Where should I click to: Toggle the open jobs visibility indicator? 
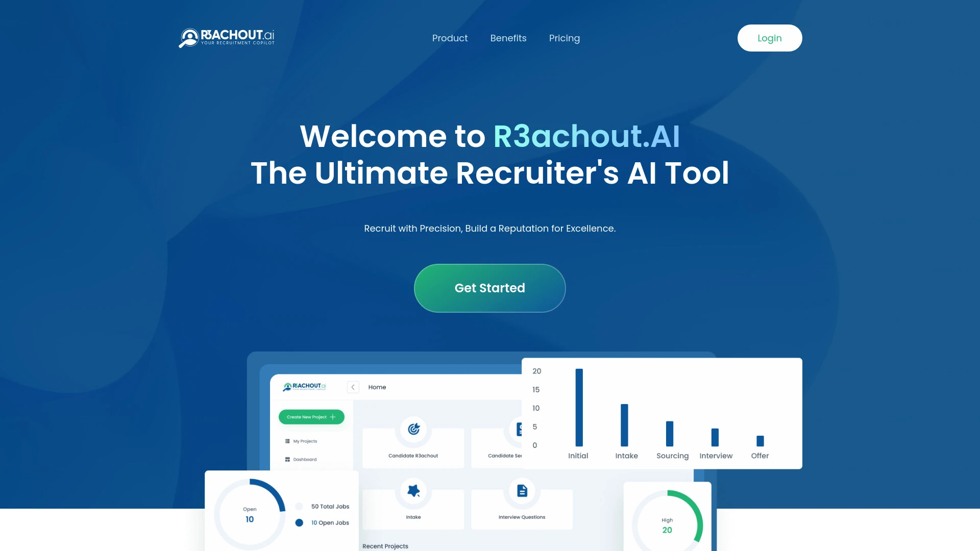[x=299, y=522]
